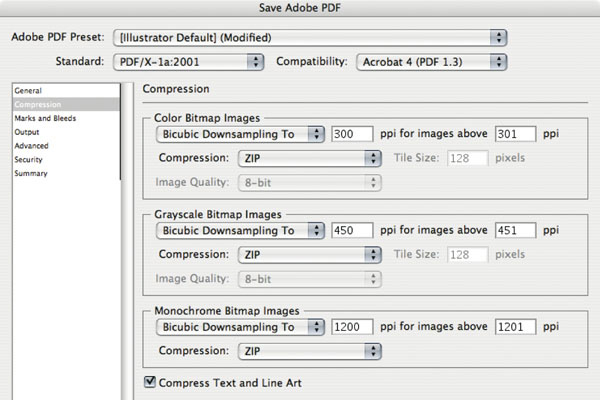Viewport: 600px width, 400px height.
Task: Open Color Bitmap downsampling method dropdown
Action: [240, 134]
